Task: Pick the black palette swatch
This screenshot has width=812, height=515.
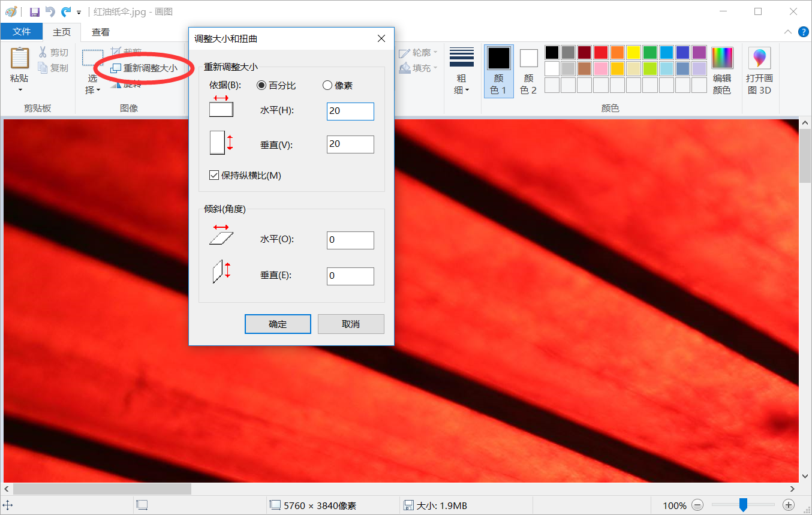Action: point(552,53)
